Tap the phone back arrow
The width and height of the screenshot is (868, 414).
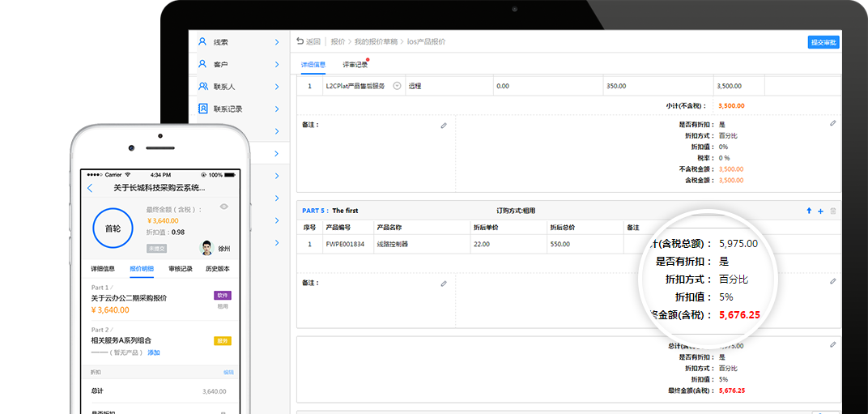click(90, 189)
